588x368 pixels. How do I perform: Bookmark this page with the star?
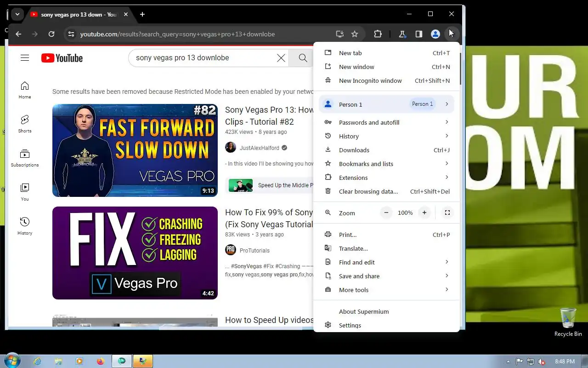[355, 34]
